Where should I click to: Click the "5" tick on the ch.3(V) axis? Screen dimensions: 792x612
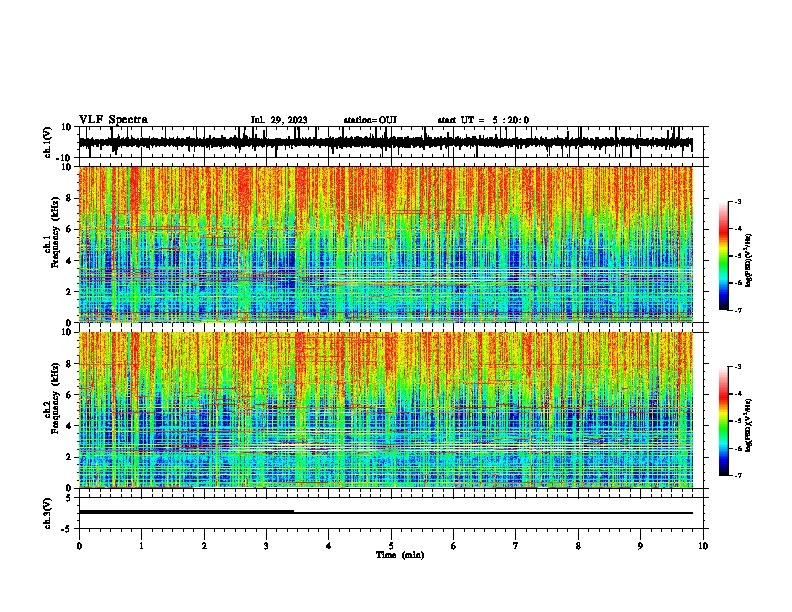click(69, 498)
